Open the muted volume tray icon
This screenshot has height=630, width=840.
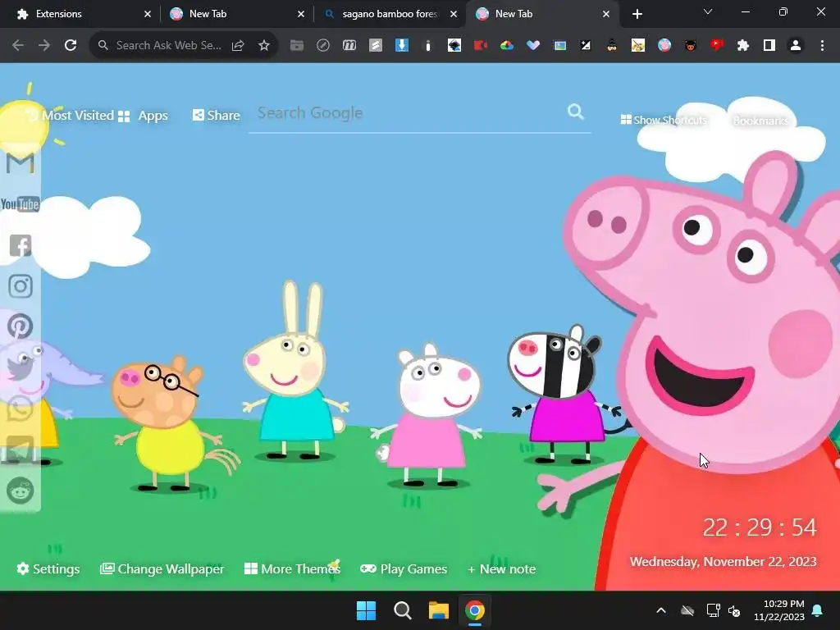coord(734,610)
